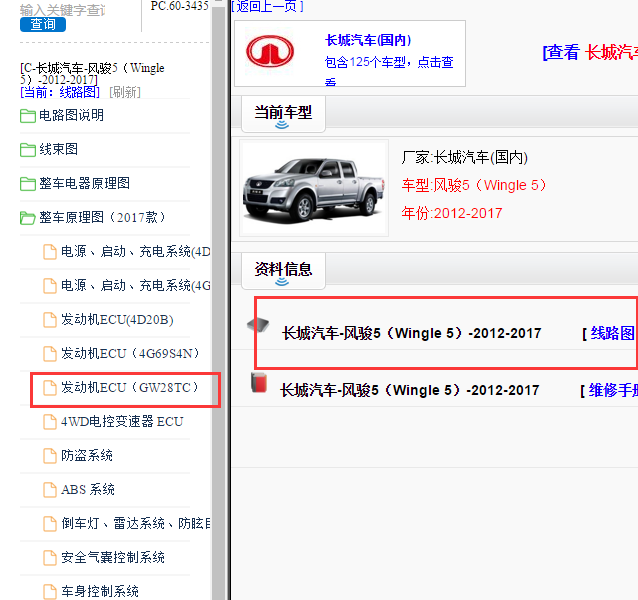Click document icon for 发动机ECU（GW28TC）
638x600 pixels.
50,388
